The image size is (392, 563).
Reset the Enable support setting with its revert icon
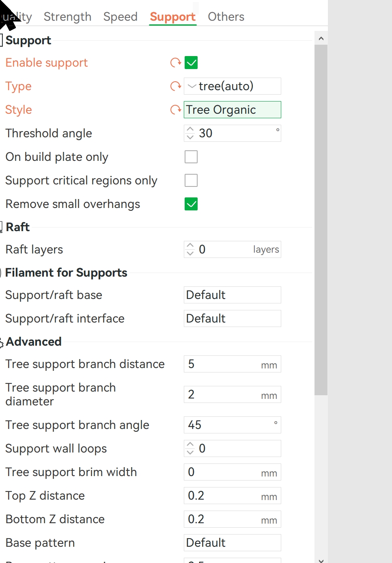[176, 63]
